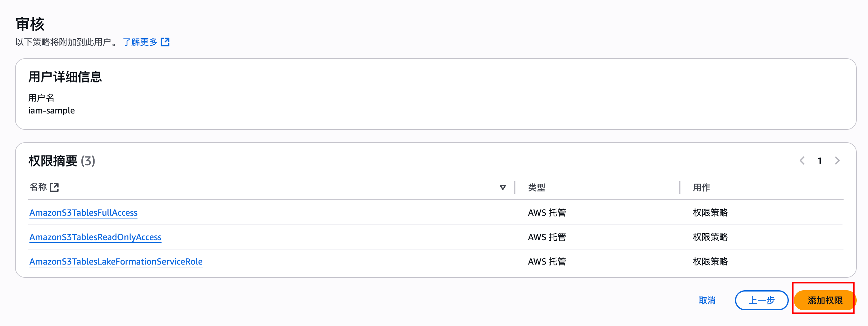868x326 pixels.
Task: Click the iam-sample user name text
Action: [52, 110]
